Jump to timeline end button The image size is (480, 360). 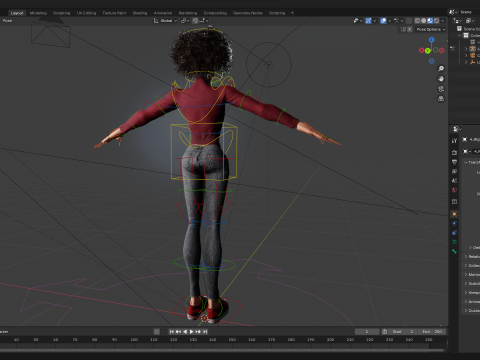coord(205,332)
